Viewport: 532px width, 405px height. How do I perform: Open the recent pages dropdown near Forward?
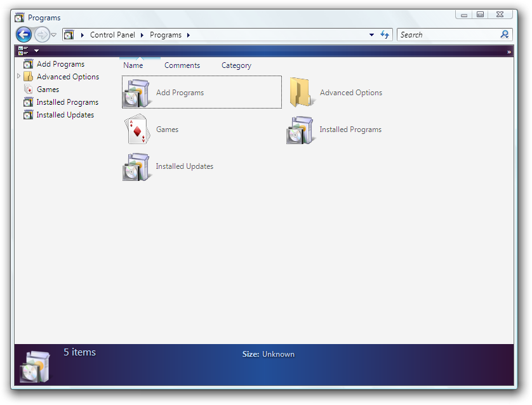point(54,35)
